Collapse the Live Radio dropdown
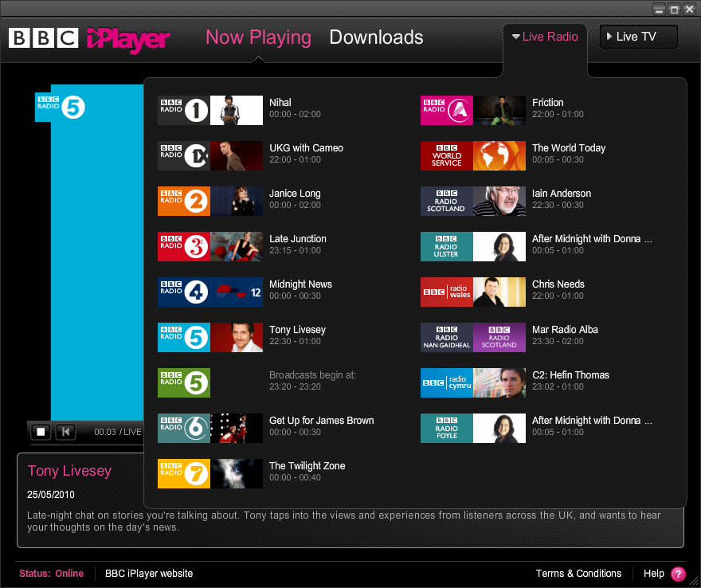Screen dimensions: 701x588 546,37
